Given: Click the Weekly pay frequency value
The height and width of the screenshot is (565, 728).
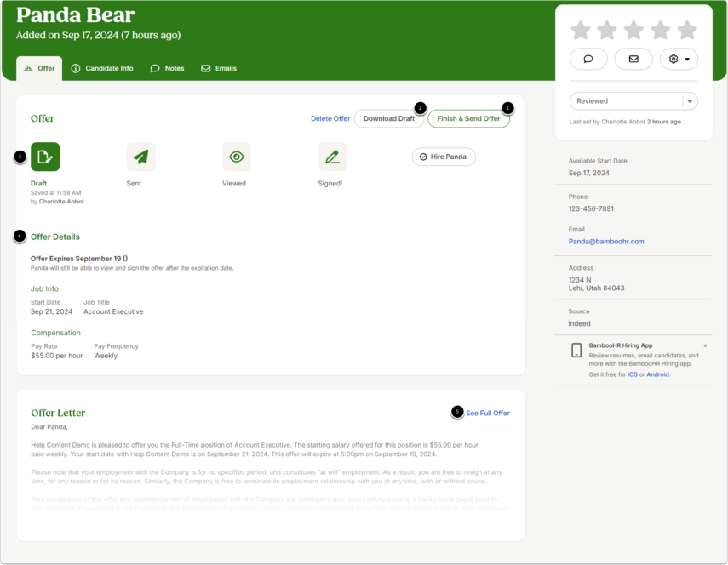Looking at the screenshot, I should tap(106, 356).
